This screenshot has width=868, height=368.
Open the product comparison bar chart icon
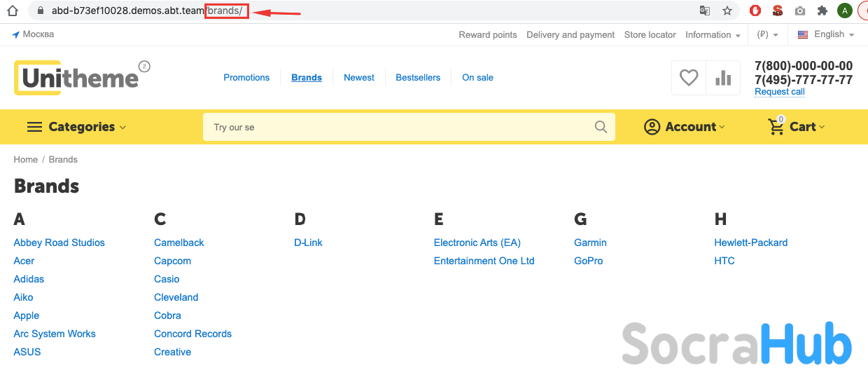(x=723, y=78)
